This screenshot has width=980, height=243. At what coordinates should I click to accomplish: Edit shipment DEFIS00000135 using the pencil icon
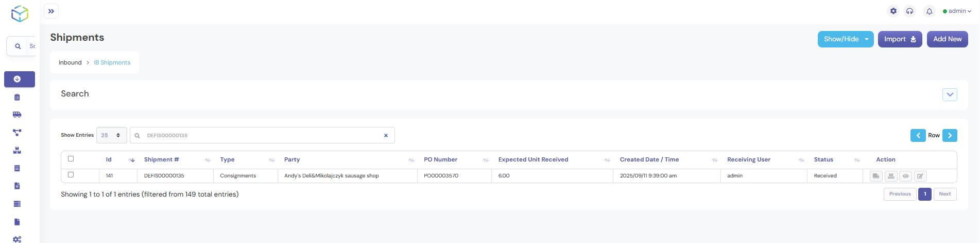(920, 176)
